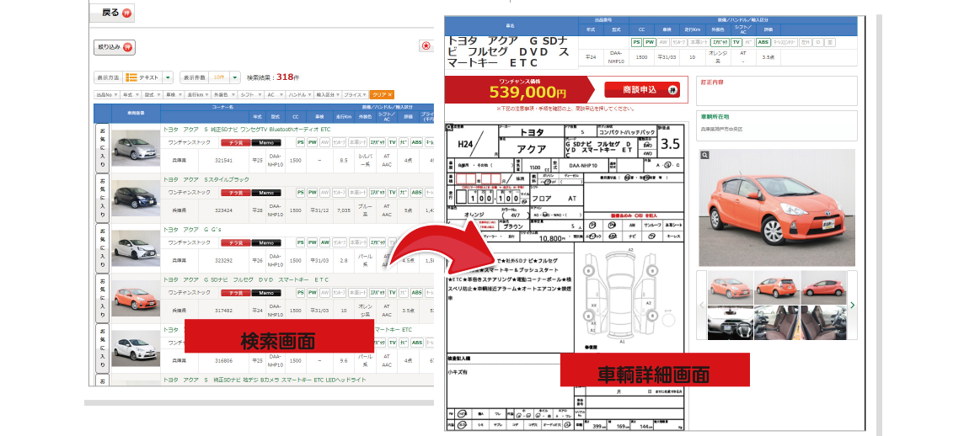Click the 戻る back button
980x436 pixels.
point(112,13)
